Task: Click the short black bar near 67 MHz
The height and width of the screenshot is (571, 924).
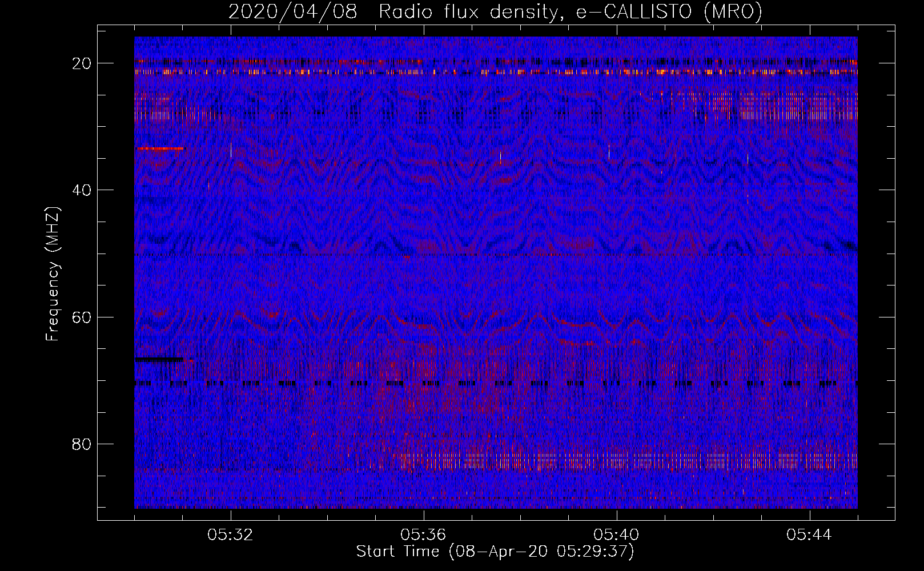Action: click(x=159, y=359)
